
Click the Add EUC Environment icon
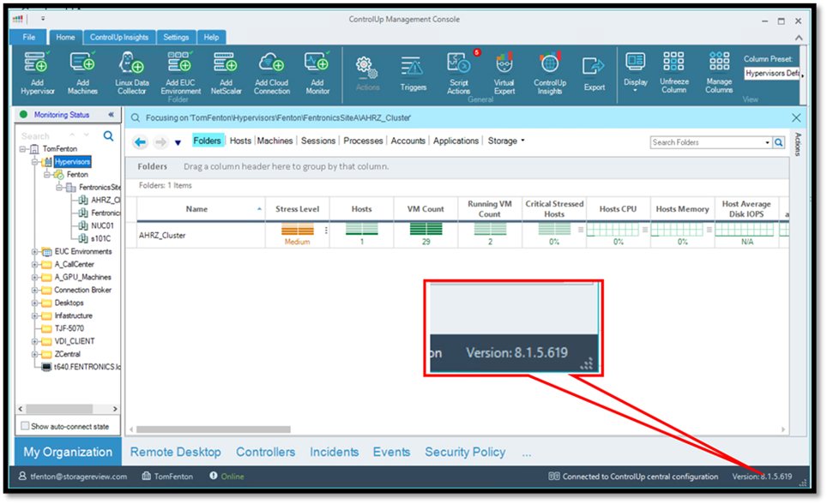coord(180,73)
